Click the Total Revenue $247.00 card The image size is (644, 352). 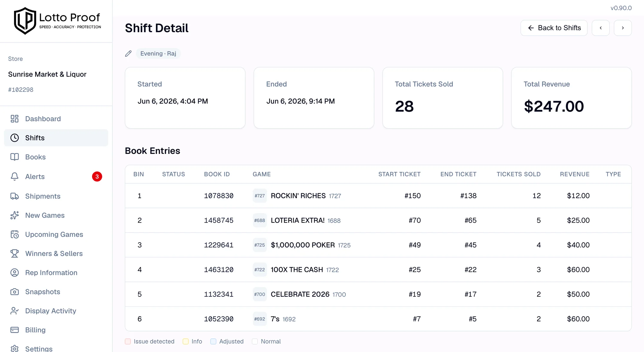pyautogui.click(x=571, y=98)
